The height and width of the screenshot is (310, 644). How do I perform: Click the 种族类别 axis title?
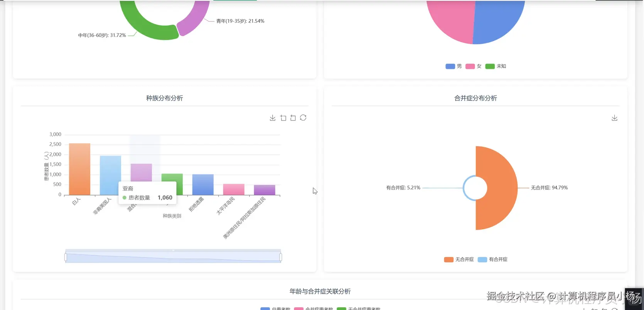click(172, 216)
